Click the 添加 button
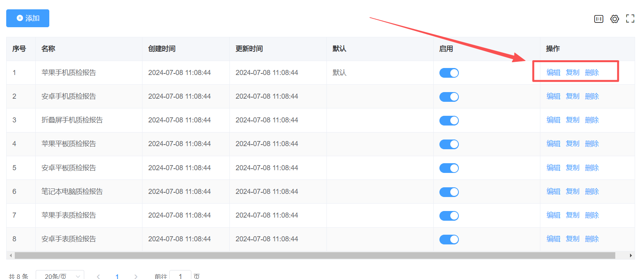Viewport: 644px width, 279px height. (x=28, y=18)
